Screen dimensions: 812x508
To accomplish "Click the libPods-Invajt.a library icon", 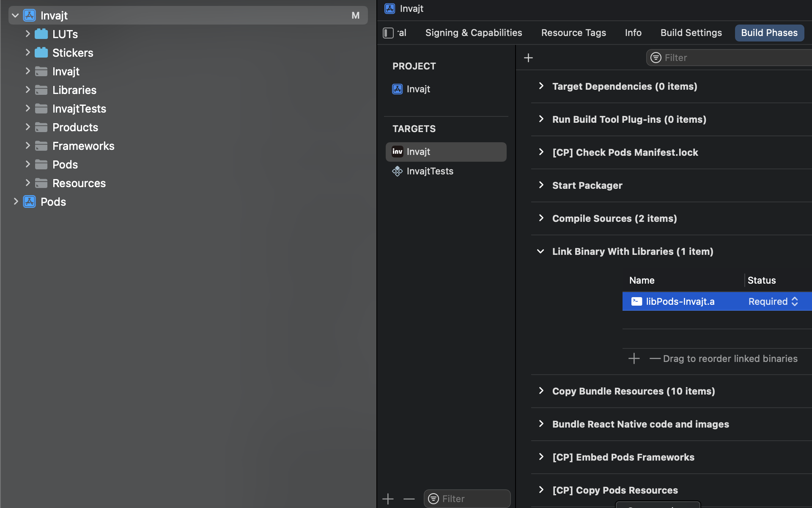I will 636,301.
